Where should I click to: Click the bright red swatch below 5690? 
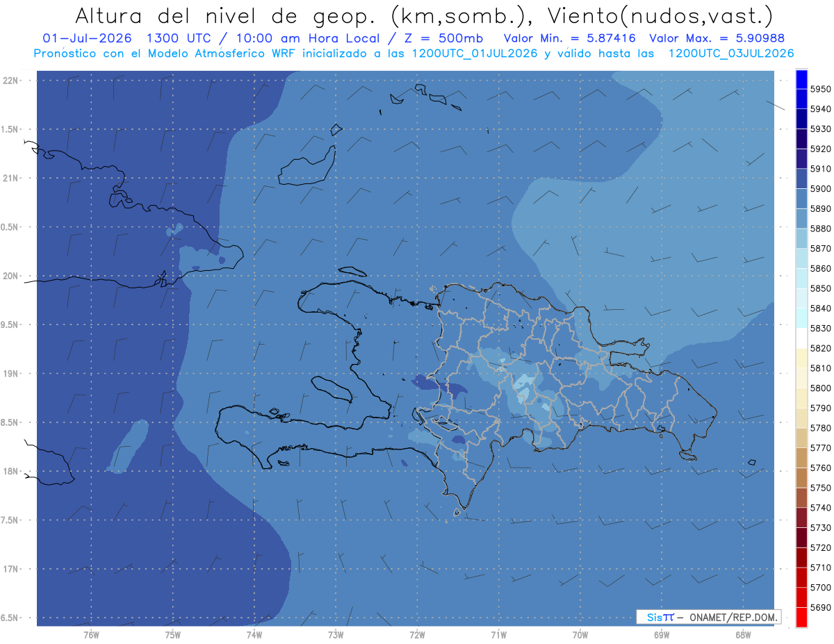pyautogui.click(x=801, y=617)
